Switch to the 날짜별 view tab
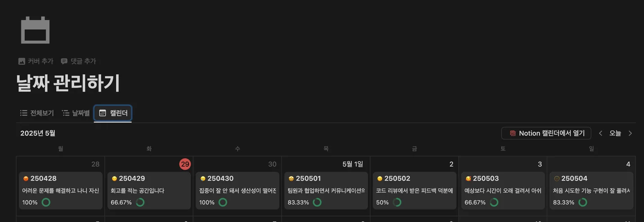Viewport: 644px width, 222px height. (76, 113)
